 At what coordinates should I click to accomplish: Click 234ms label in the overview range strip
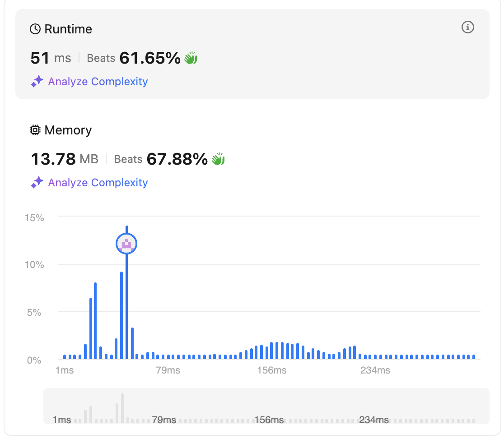pyautogui.click(x=373, y=420)
